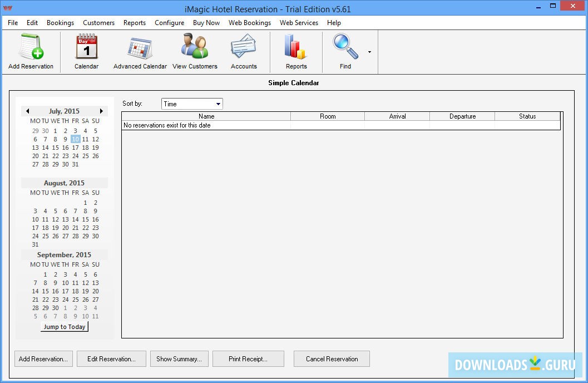Open the Web Services menu
The image size is (588, 383).
point(299,22)
